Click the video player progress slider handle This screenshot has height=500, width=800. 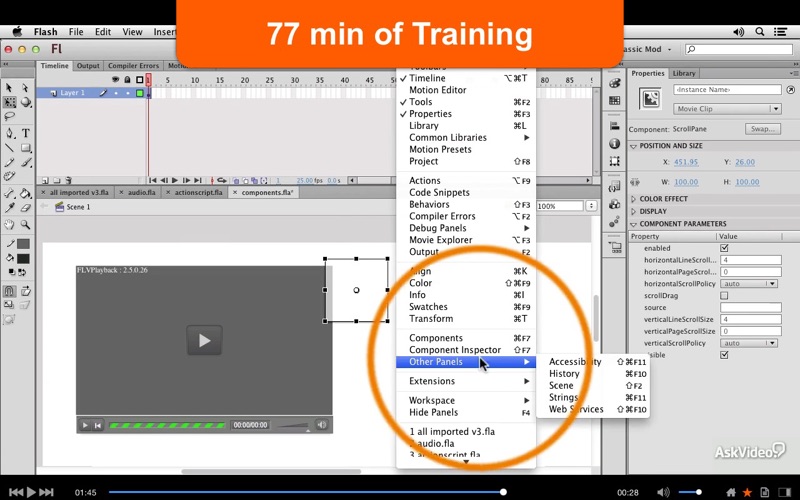[503, 492]
